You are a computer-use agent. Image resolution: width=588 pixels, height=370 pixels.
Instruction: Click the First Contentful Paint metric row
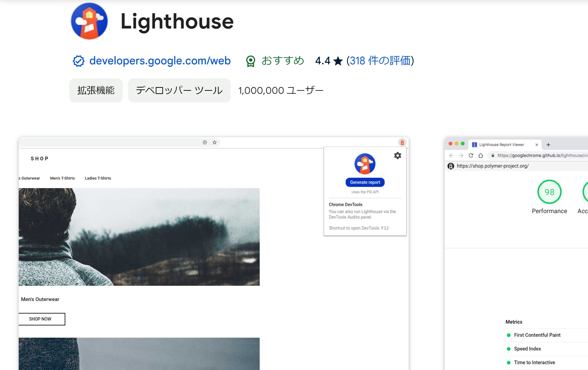[x=546, y=335]
